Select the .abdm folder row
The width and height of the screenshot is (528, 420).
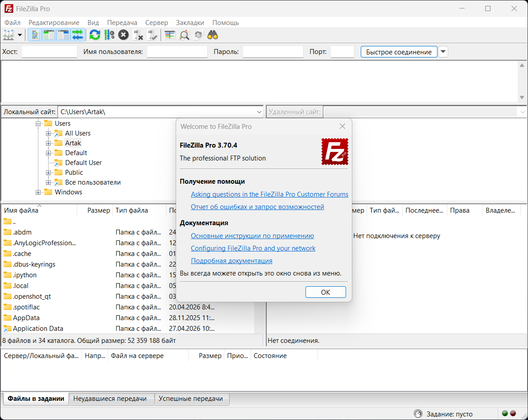click(128, 232)
